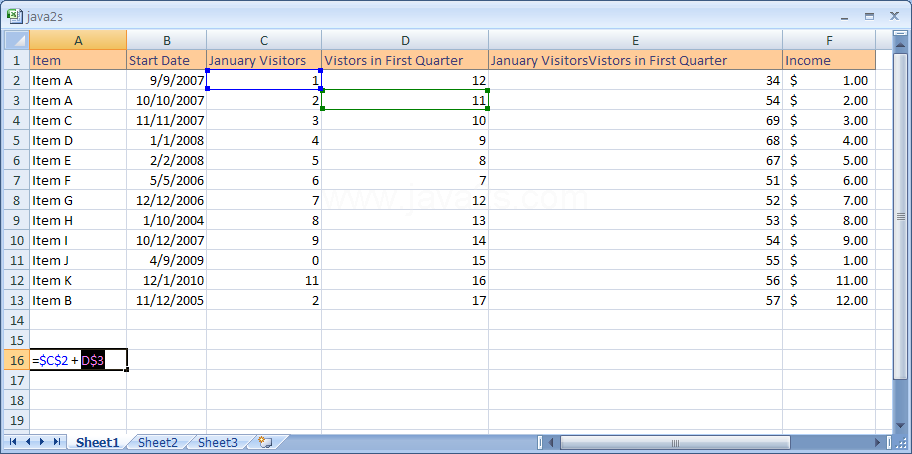This screenshot has width=912, height=454.
Task: Select column C header
Action: pyautogui.click(x=264, y=40)
